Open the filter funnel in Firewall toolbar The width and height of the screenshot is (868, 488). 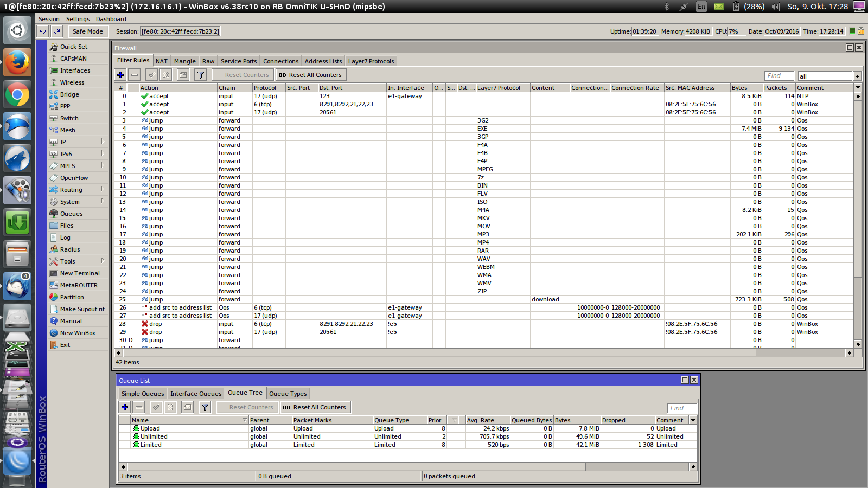[x=201, y=75]
